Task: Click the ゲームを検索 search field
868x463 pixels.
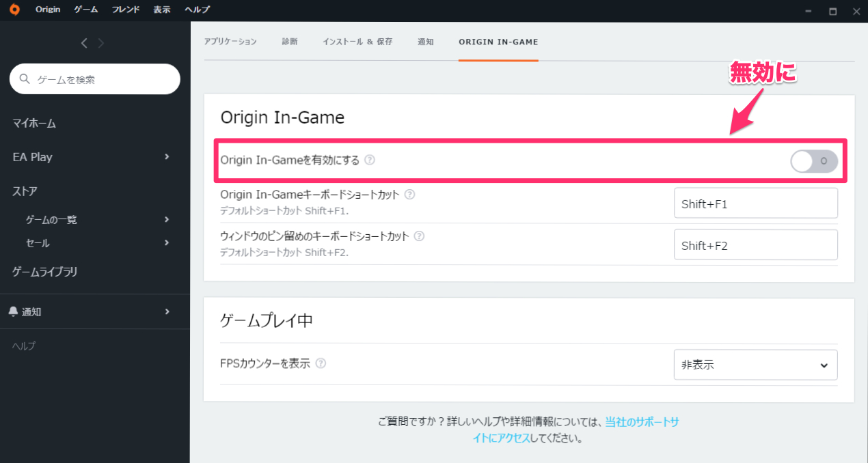Action: pyautogui.click(x=95, y=79)
